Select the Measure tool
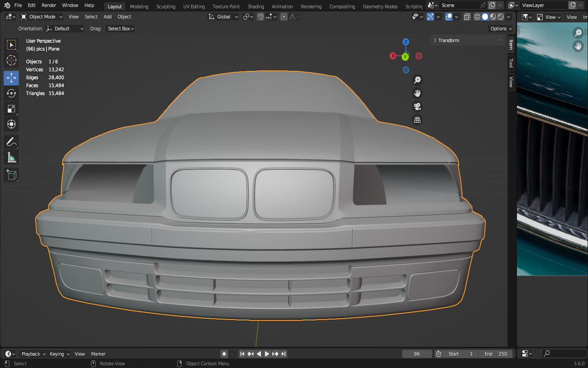The image size is (588, 368). tap(11, 158)
